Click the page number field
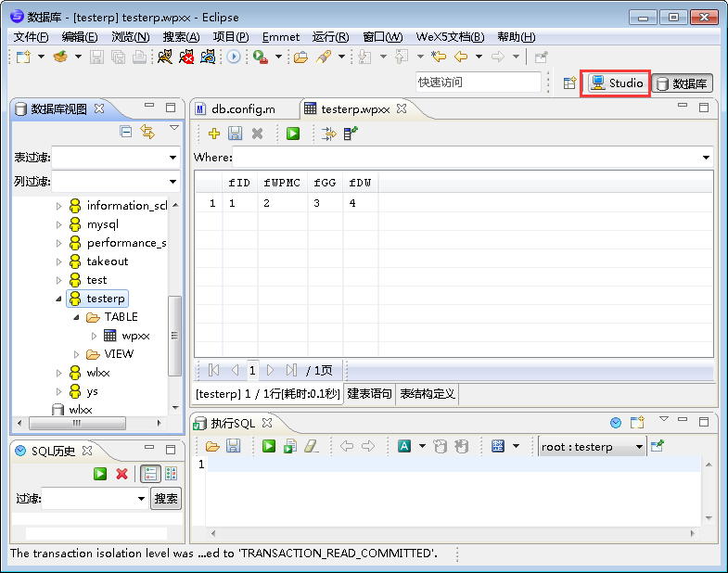728x573 pixels. coord(252,370)
